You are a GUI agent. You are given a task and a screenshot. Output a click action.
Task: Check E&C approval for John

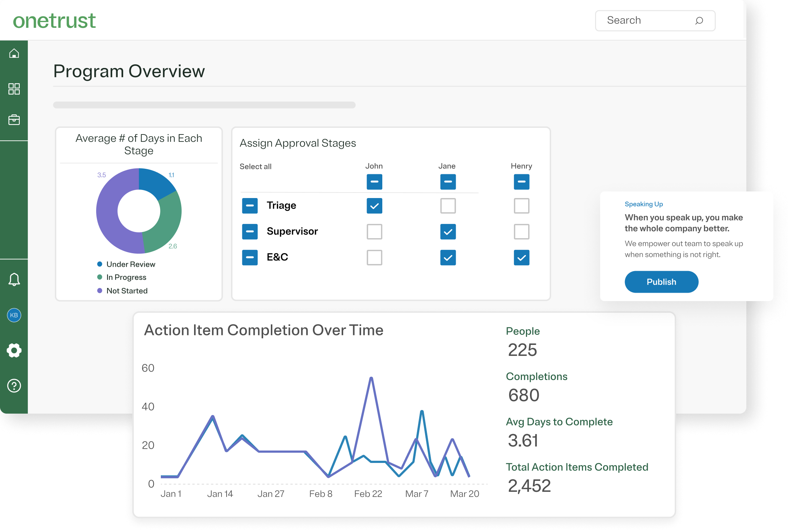pyautogui.click(x=374, y=258)
